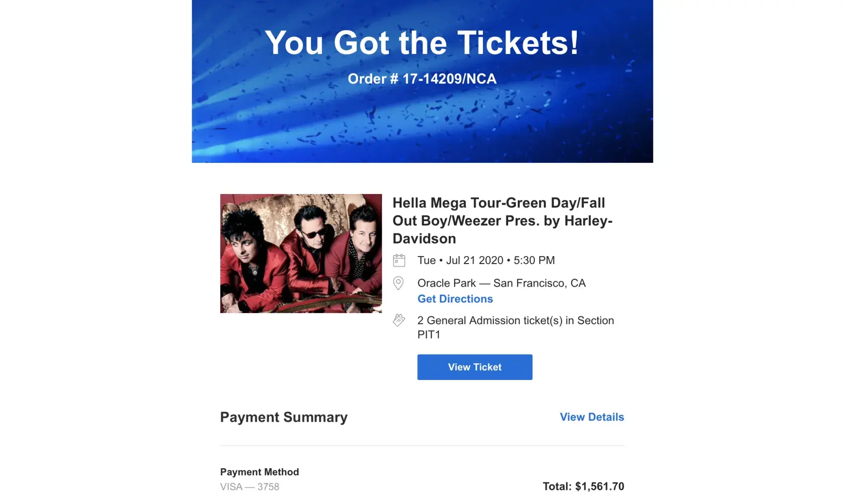
Task: Click the VISA 3758 card text
Action: (250, 487)
